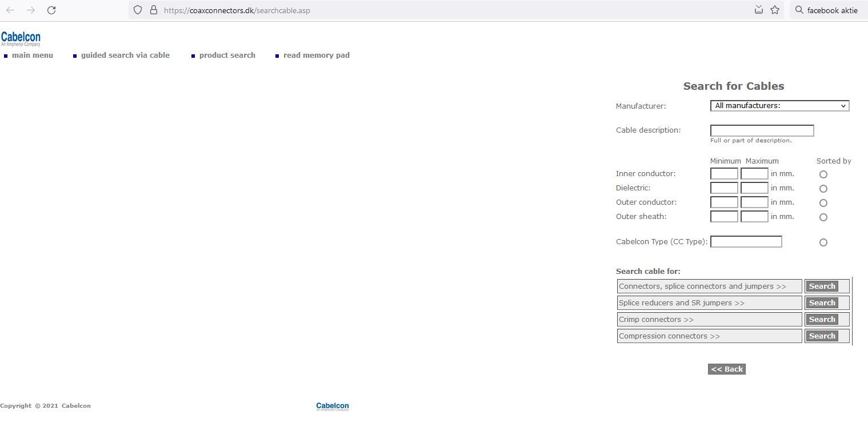Focus the Cable description text field
The image size is (868, 422).
tap(762, 131)
